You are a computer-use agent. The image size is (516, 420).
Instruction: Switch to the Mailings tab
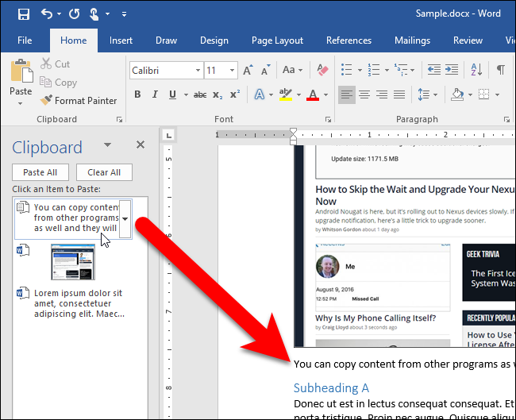tap(412, 40)
